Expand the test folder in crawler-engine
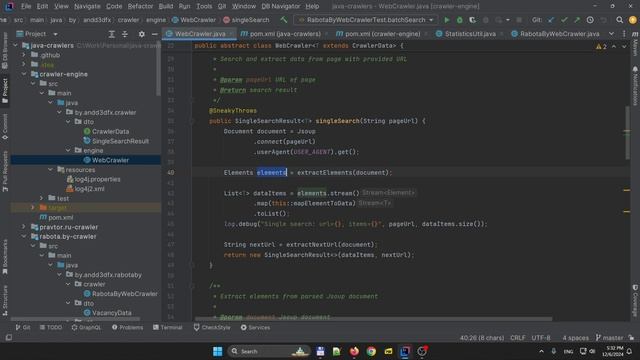The image size is (640, 360). pos(42,198)
